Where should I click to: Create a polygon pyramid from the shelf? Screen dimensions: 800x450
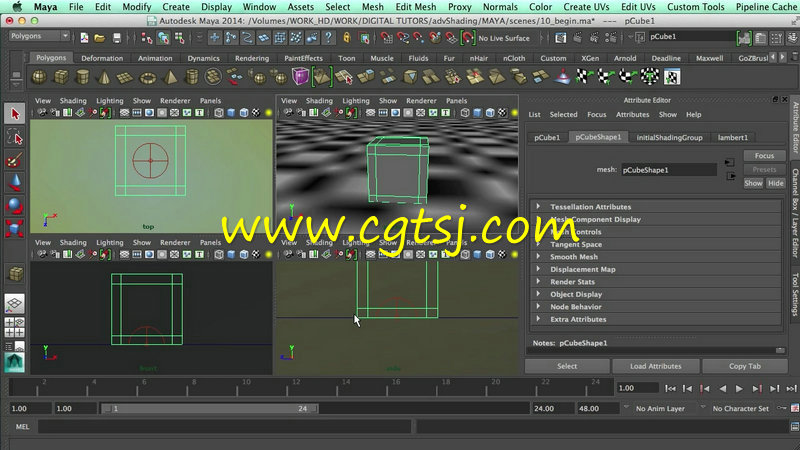[x=170, y=77]
